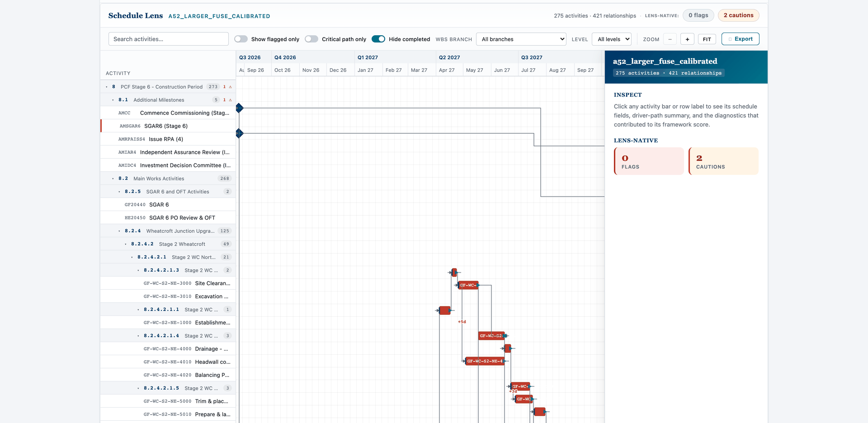This screenshot has height=423, width=868.
Task: Click the Export button
Action: pyautogui.click(x=740, y=39)
